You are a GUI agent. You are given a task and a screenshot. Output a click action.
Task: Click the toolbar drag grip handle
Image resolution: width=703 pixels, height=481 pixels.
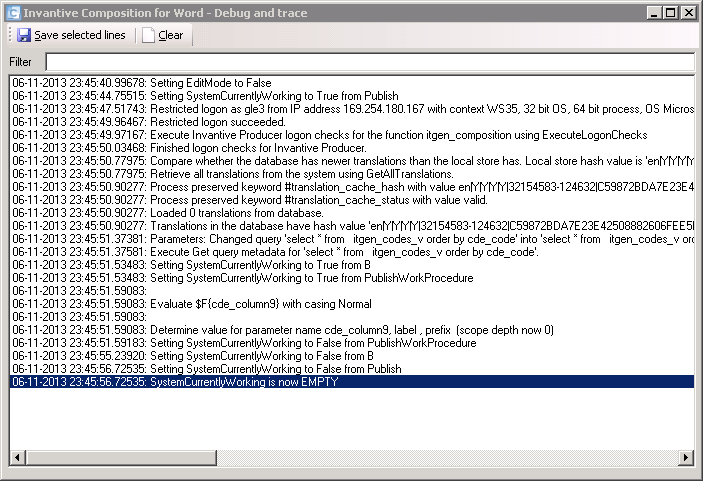coord(10,35)
